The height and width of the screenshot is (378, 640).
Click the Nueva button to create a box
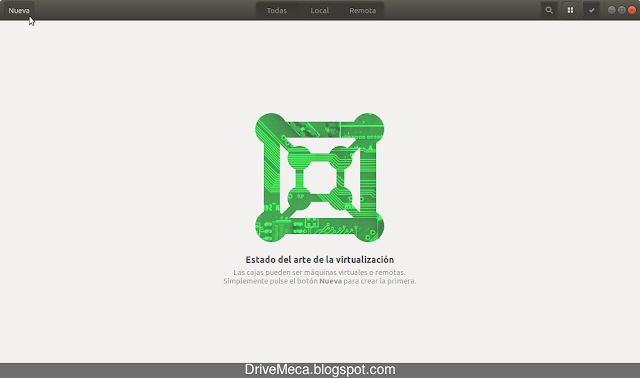pos(19,10)
